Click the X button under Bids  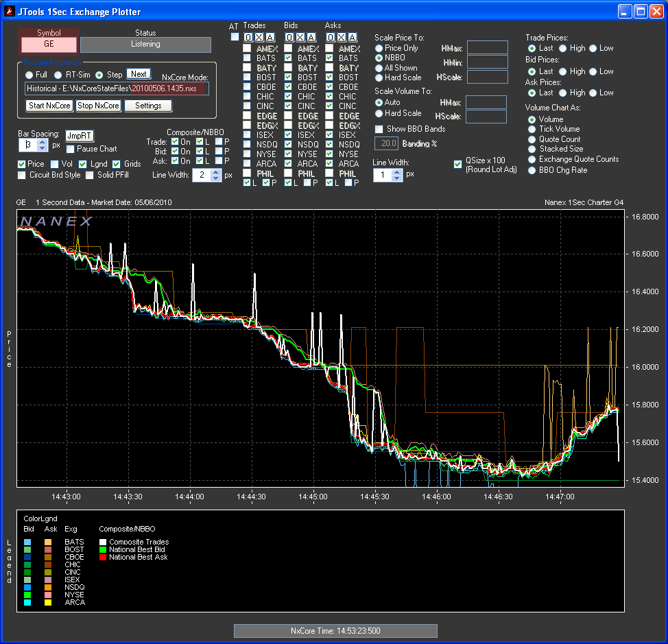click(300, 38)
